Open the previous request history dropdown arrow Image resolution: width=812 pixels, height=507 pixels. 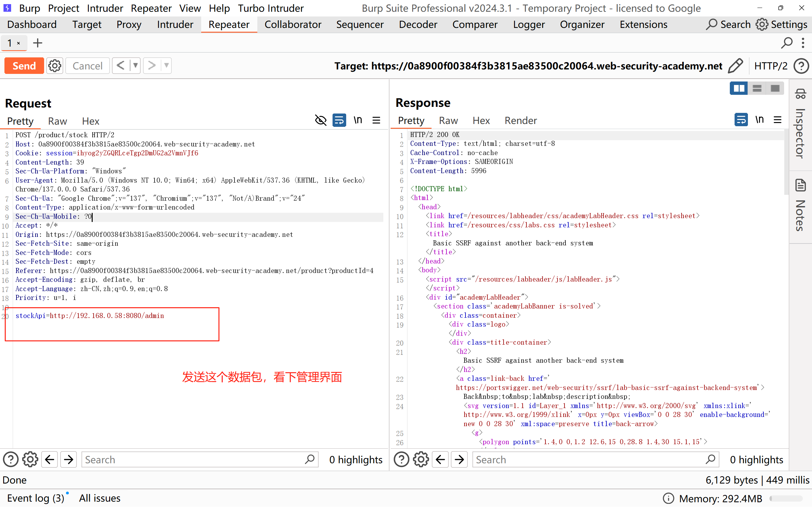135,65
